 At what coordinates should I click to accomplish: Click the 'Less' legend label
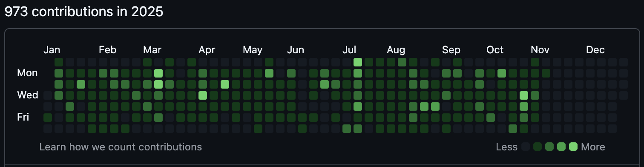click(x=507, y=147)
